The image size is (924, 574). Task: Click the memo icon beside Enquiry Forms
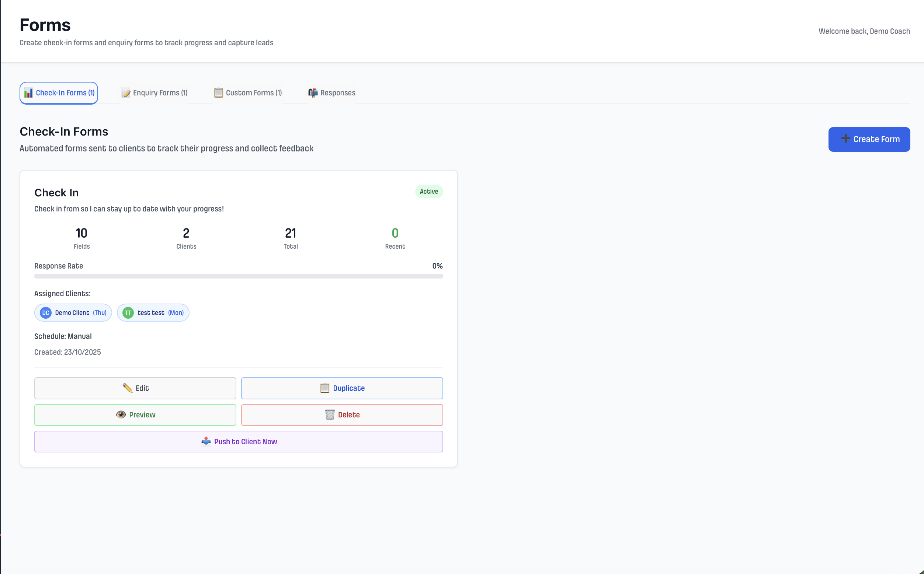(126, 92)
